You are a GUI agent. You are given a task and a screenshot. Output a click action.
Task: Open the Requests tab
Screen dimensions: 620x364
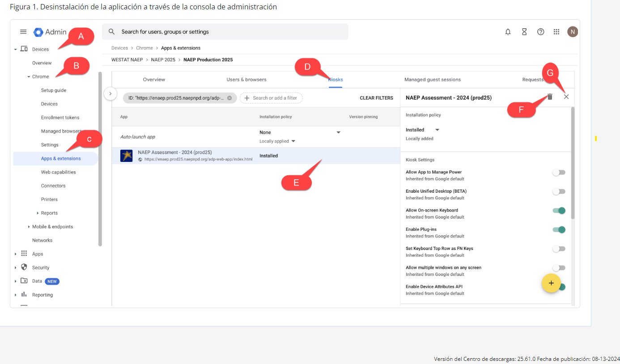(533, 80)
